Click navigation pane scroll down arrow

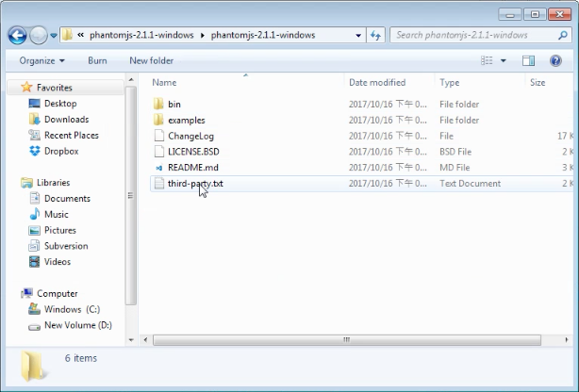tap(131, 340)
